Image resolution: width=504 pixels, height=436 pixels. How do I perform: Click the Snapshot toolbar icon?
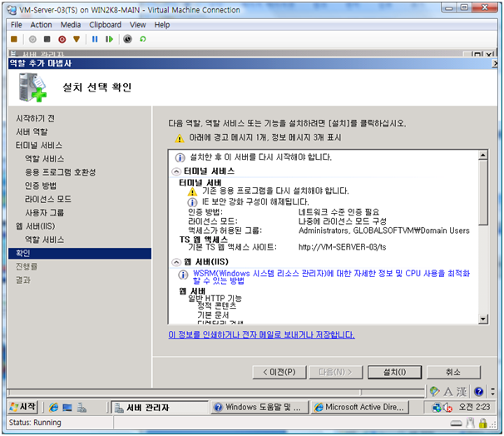tap(127, 39)
